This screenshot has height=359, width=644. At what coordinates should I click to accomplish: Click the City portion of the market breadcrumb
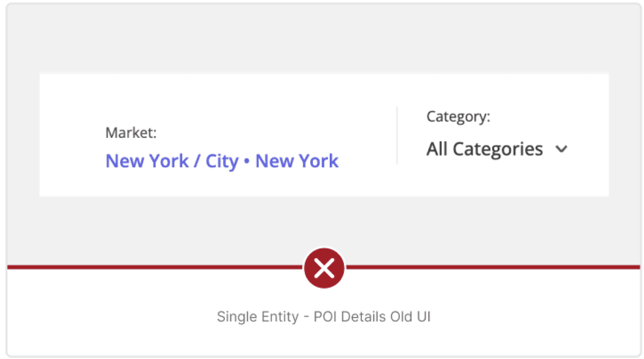point(223,161)
